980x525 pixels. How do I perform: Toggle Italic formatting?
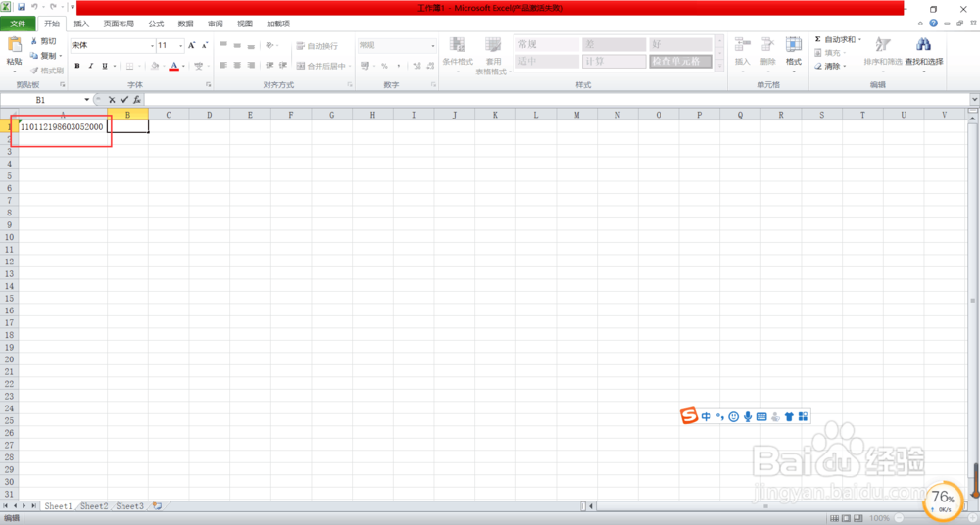pyautogui.click(x=90, y=66)
